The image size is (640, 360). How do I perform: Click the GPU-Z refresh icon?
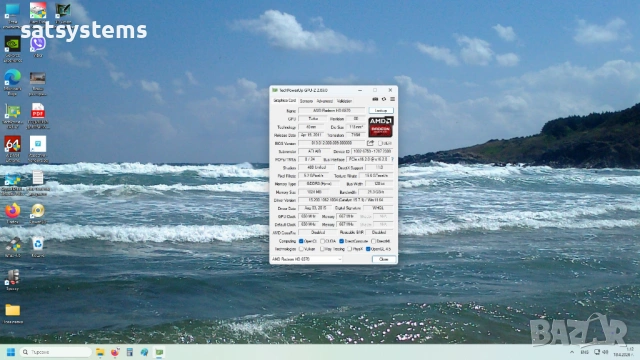point(384,99)
